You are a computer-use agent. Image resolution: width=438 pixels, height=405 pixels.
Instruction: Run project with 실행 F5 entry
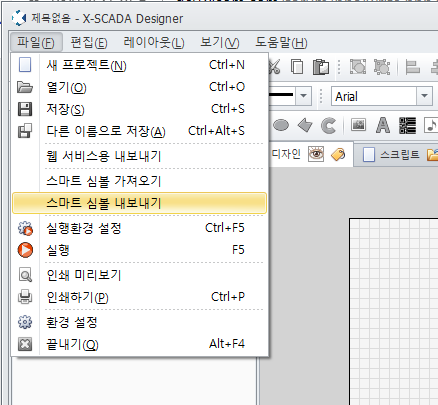[x=139, y=250]
